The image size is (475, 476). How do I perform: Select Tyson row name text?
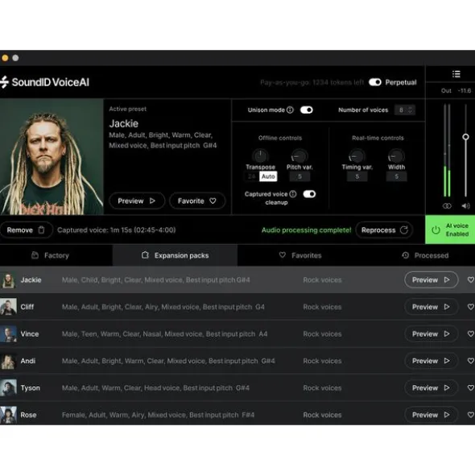coord(30,388)
